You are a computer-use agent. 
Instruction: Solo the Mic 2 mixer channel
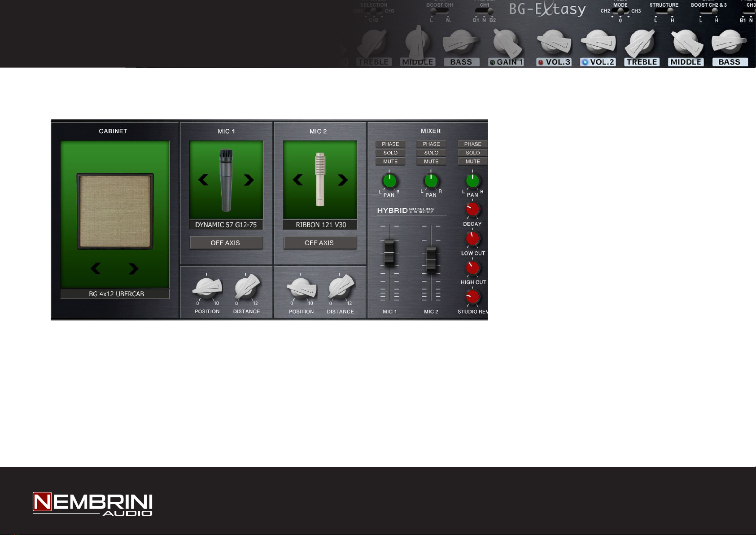pyautogui.click(x=431, y=153)
